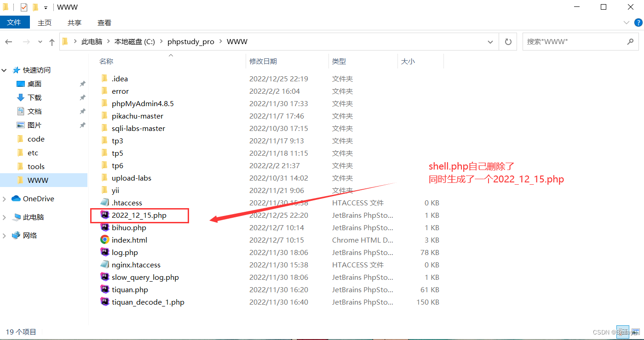Open the 查看 ribbon tab
This screenshot has width=644, height=340.
[x=104, y=23]
